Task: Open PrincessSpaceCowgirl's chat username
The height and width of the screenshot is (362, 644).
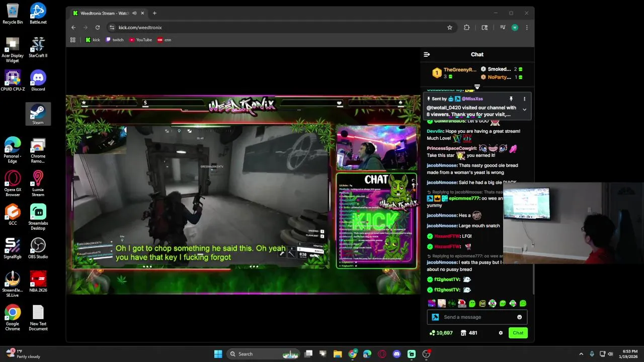Action: [451, 149]
